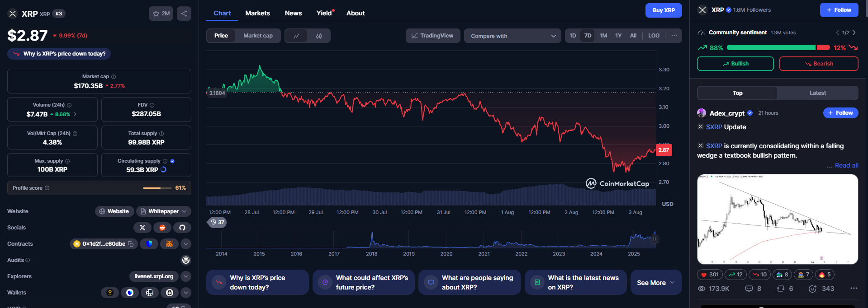Open the padlock wallet icon in Wallets row

tap(170, 293)
